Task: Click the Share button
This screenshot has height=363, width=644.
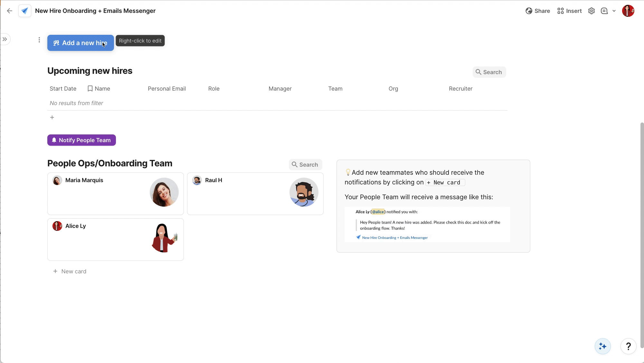Action: [x=538, y=11]
